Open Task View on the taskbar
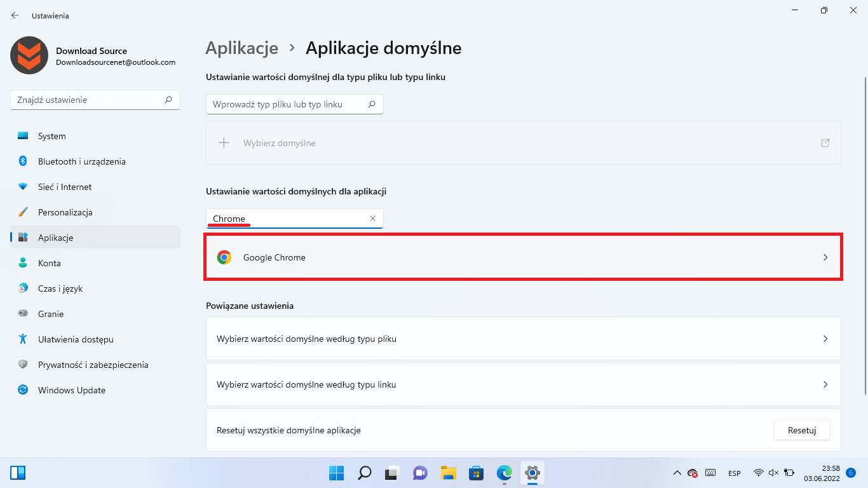The image size is (868, 488). click(392, 473)
